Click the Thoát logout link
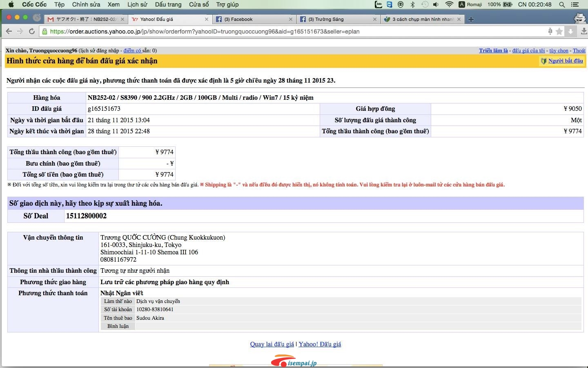The height and width of the screenshot is (368, 588). [x=579, y=51]
